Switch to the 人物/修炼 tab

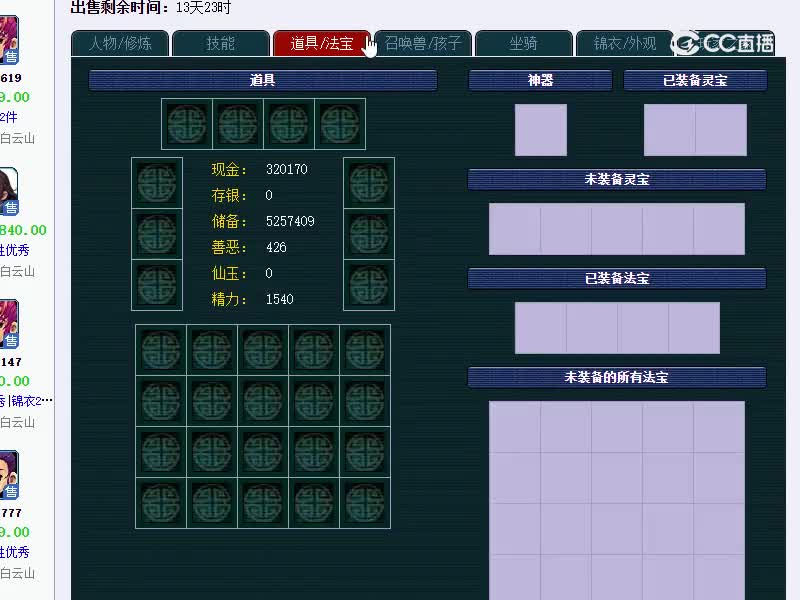click(x=120, y=43)
